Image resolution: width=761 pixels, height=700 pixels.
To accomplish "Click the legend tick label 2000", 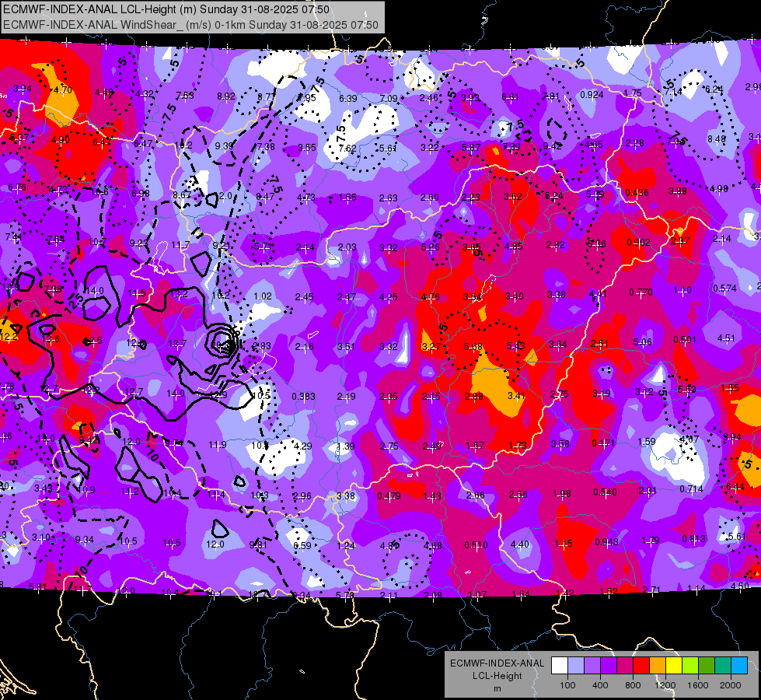I will pyautogui.click(x=731, y=685).
